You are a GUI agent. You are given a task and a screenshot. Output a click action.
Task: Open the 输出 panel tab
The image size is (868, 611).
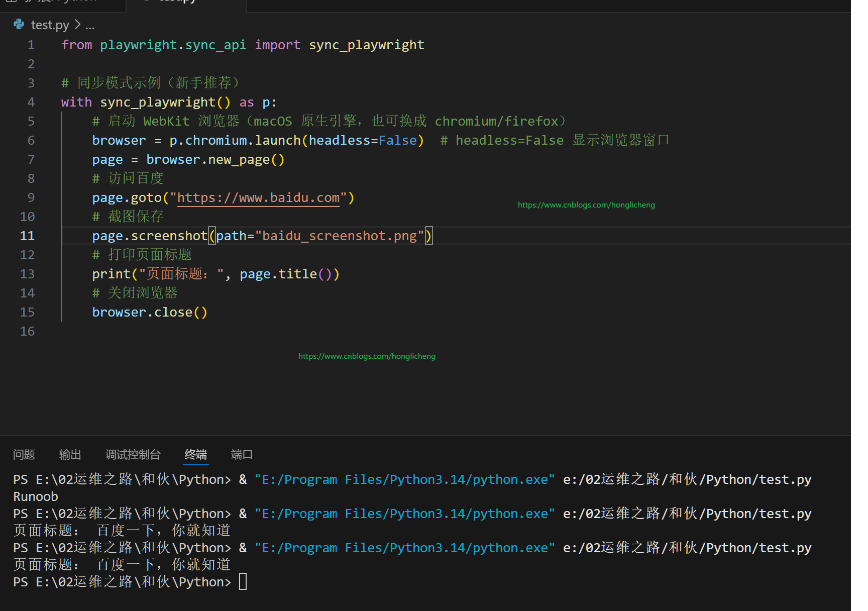[70, 455]
